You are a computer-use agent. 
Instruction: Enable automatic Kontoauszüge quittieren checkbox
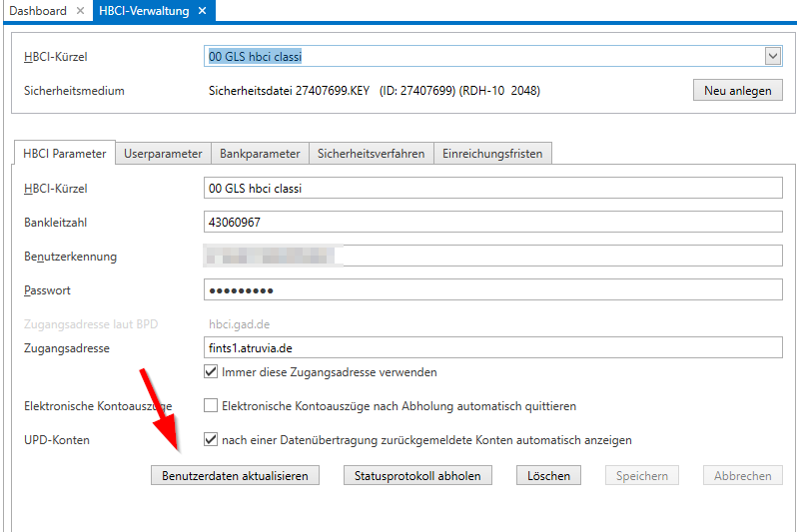[211, 406]
